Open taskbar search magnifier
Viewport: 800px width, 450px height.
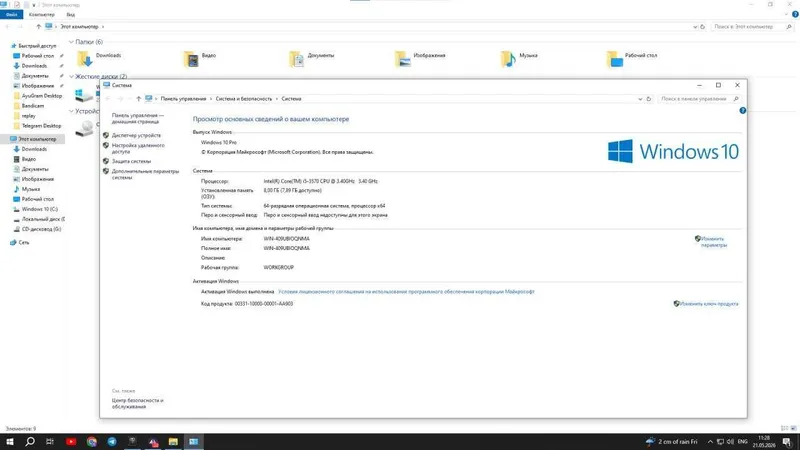pyautogui.click(x=30, y=442)
